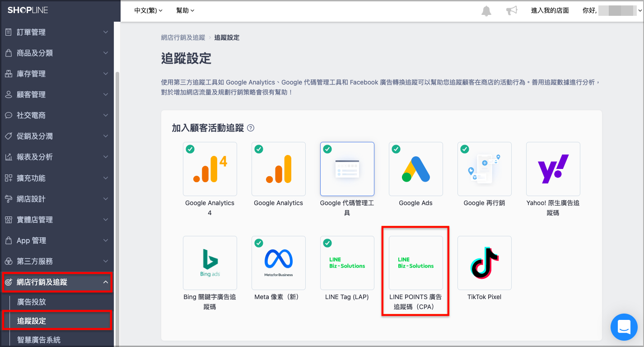This screenshot has height=347, width=644.
Task: Click the 促銷及分潤 tag icon
Action: click(x=8, y=136)
